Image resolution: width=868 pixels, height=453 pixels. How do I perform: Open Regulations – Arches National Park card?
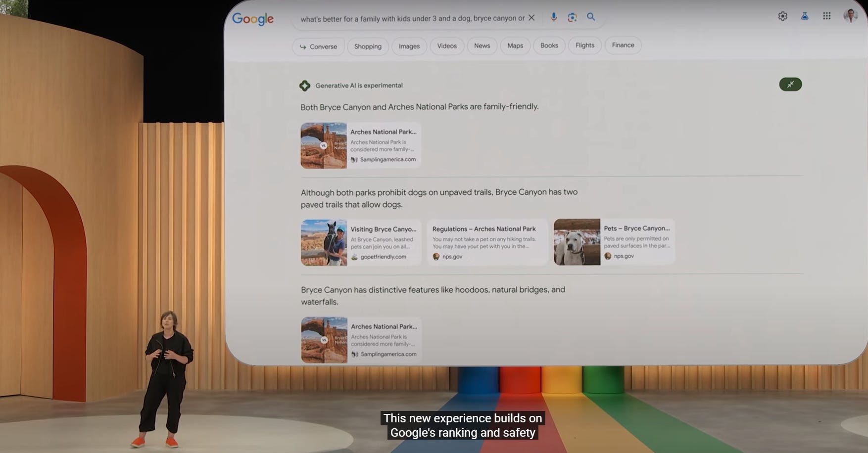tap(487, 242)
